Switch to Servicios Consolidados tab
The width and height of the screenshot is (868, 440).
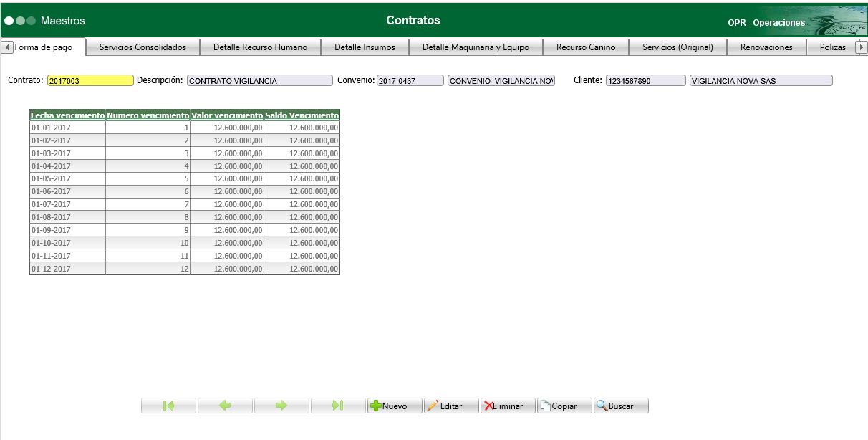[143, 47]
